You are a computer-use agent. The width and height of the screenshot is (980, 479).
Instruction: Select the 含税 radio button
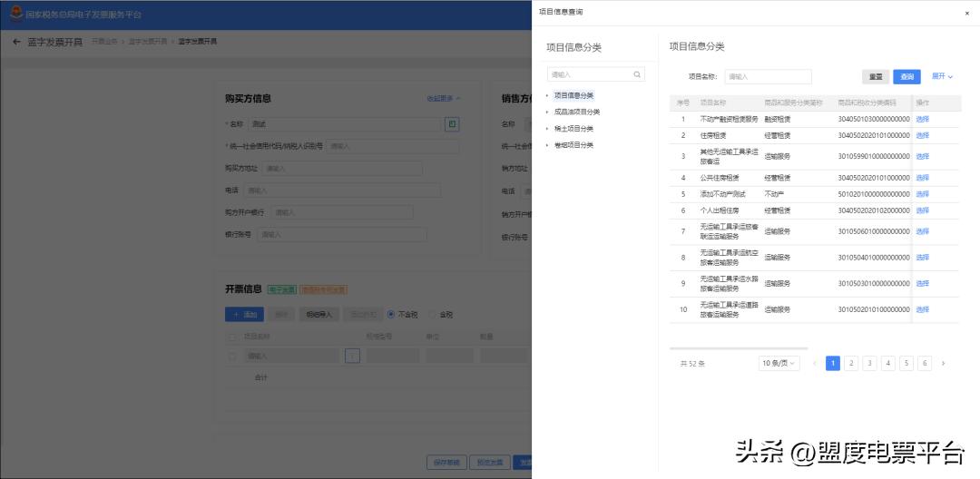click(433, 314)
